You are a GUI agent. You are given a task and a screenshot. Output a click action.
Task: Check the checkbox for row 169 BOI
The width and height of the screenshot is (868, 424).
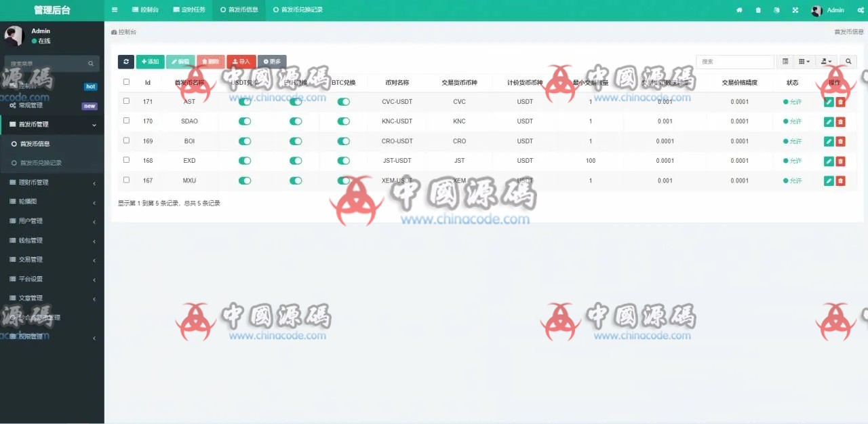click(x=126, y=140)
